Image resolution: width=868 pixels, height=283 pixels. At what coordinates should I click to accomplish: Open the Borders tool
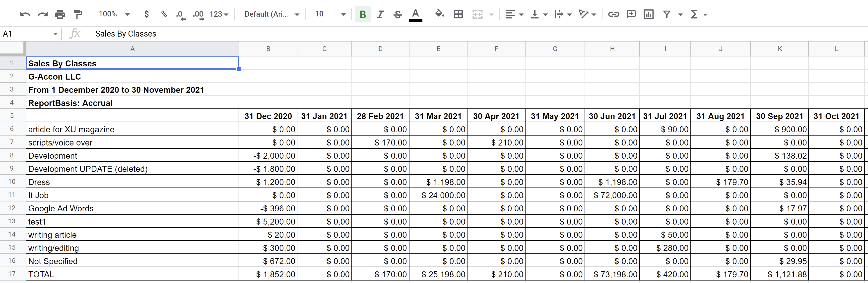pyautogui.click(x=458, y=14)
